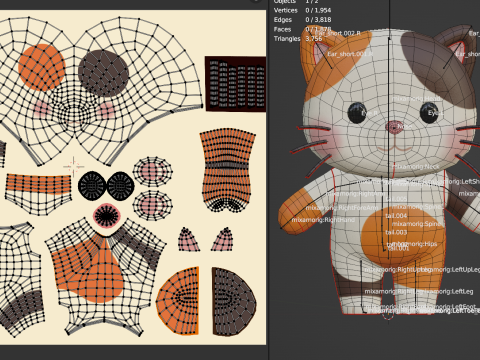The width and height of the screenshot is (480, 360).
Task: Click the cat's pink nose in 3D viewport
Action: coord(394,127)
